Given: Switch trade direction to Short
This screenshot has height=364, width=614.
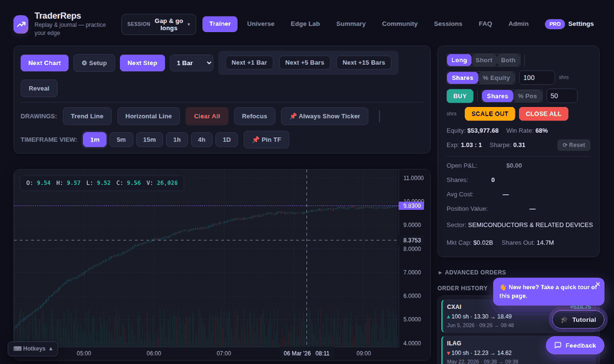Looking at the screenshot, I should point(483,60).
